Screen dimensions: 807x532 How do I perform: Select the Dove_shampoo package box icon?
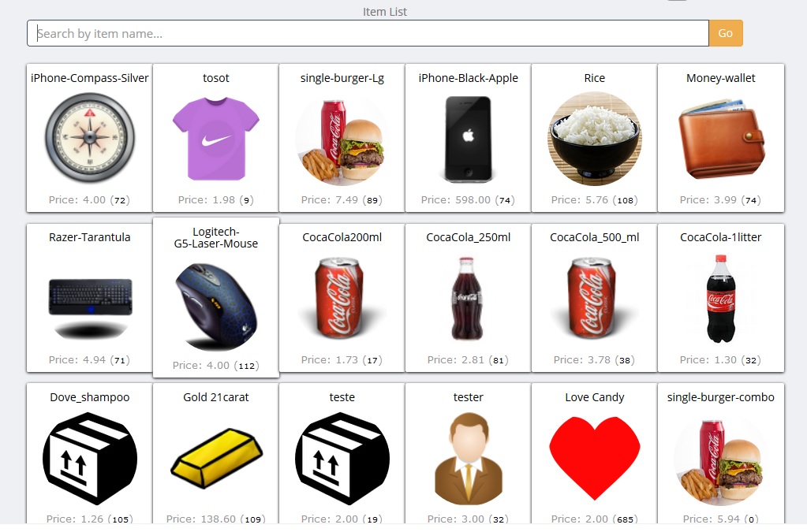pos(89,459)
